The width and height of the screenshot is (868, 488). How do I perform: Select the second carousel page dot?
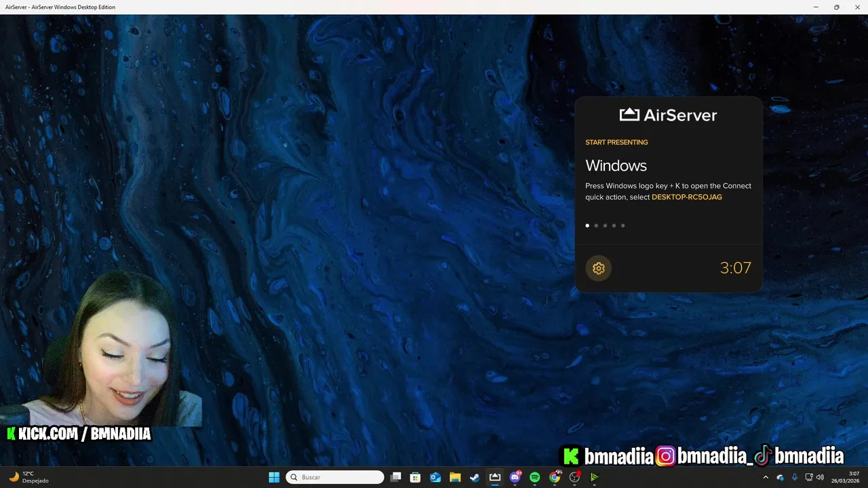[x=596, y=226]
